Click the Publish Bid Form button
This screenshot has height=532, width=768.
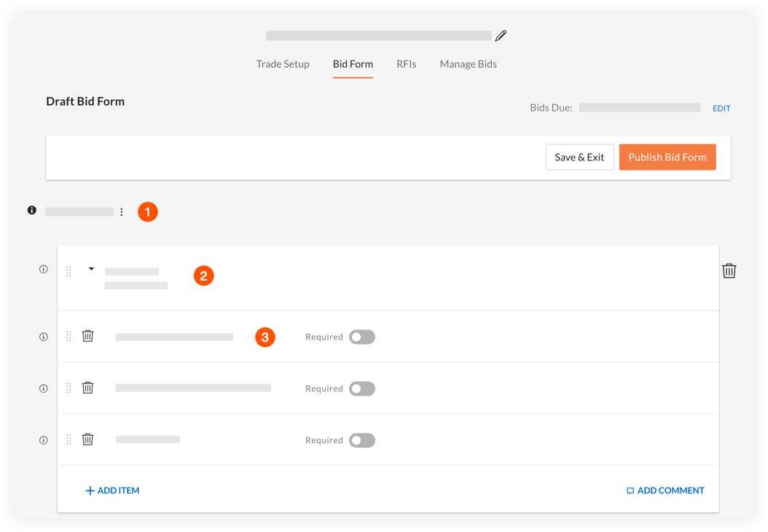tap(667, 157)
